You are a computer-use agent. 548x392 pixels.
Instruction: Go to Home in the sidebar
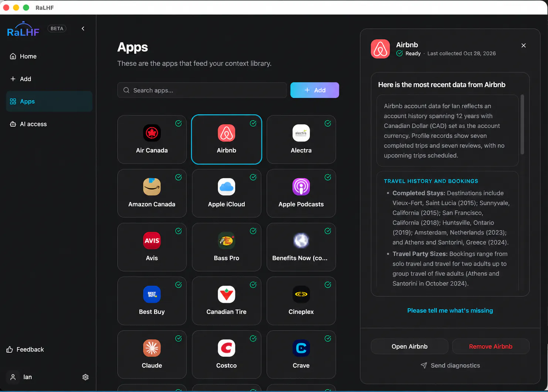pyautogui.click(x=49, y=56)
